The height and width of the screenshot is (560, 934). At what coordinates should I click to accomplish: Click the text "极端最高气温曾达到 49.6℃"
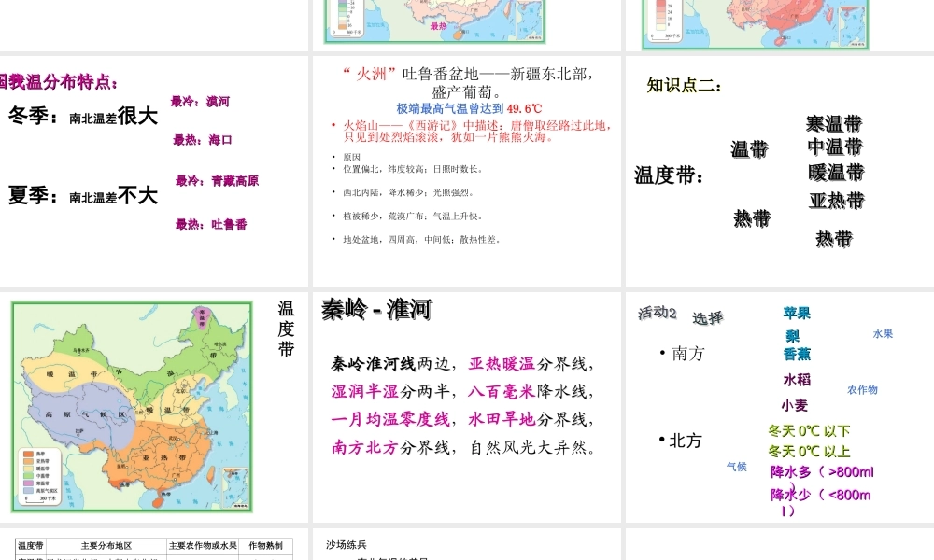point(470,109)
